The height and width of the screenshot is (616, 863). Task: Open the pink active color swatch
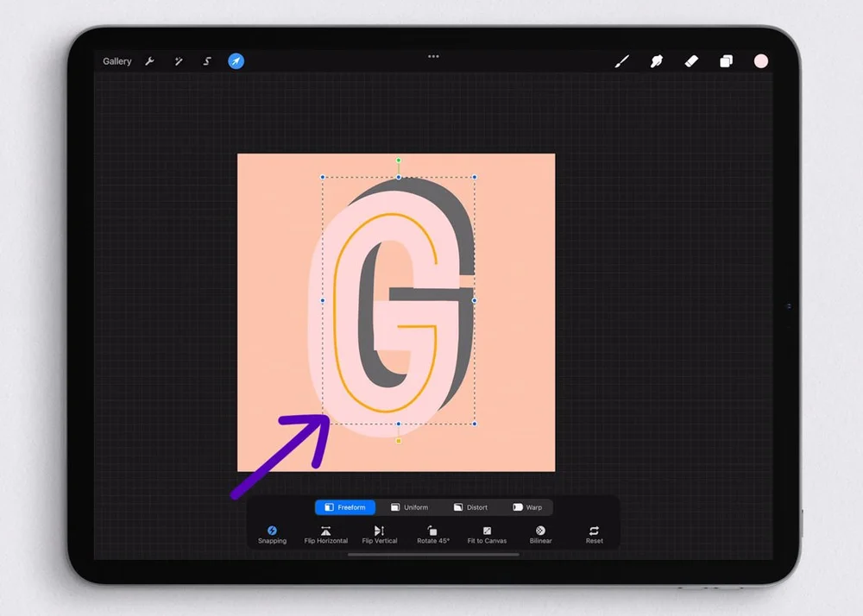click(x=760, y=61)
